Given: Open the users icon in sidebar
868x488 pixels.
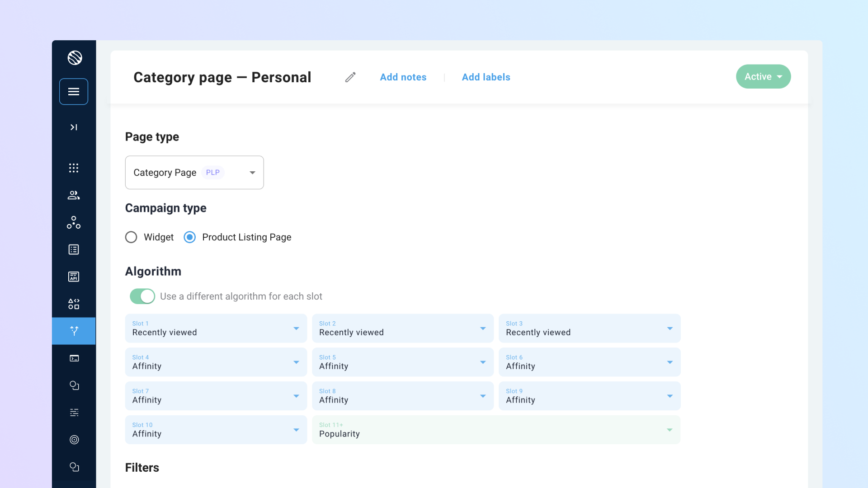Looking at the screenshot, I should [74, 195].
